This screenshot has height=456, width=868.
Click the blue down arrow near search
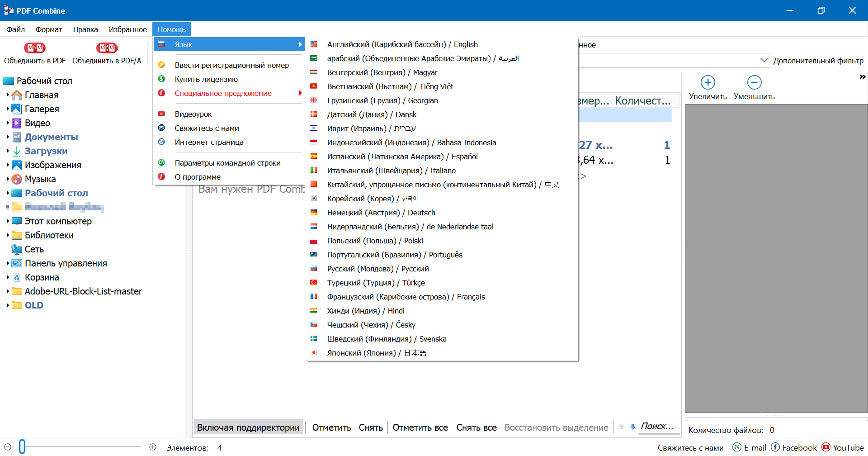tap(632, 427)
